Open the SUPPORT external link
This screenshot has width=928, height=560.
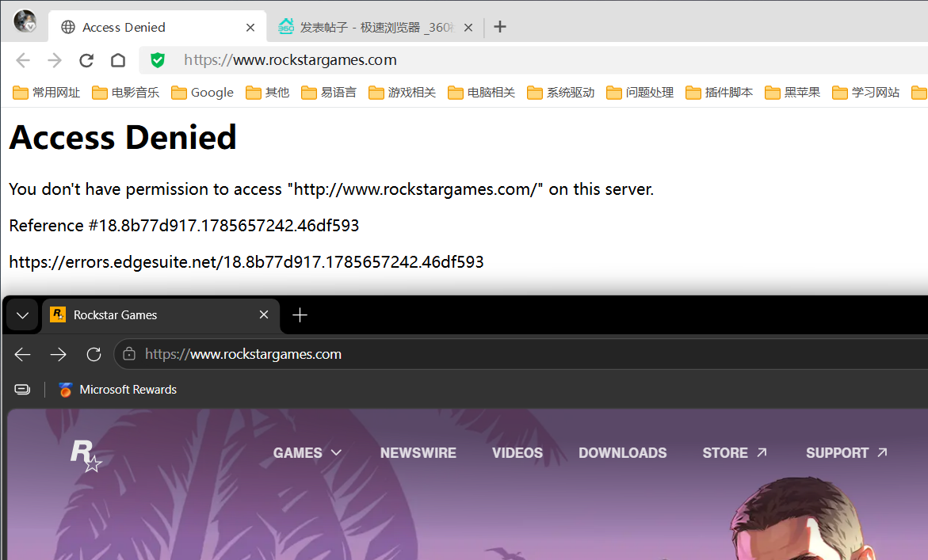847,453
